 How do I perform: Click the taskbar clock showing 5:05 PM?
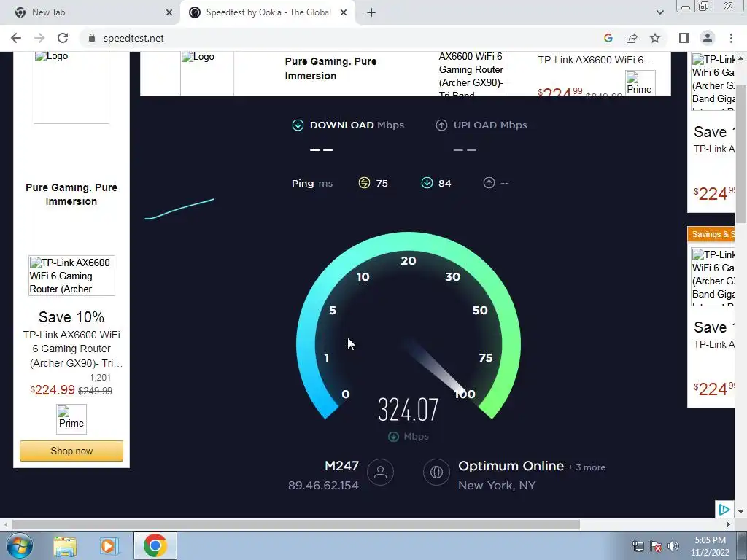point(710,546)
